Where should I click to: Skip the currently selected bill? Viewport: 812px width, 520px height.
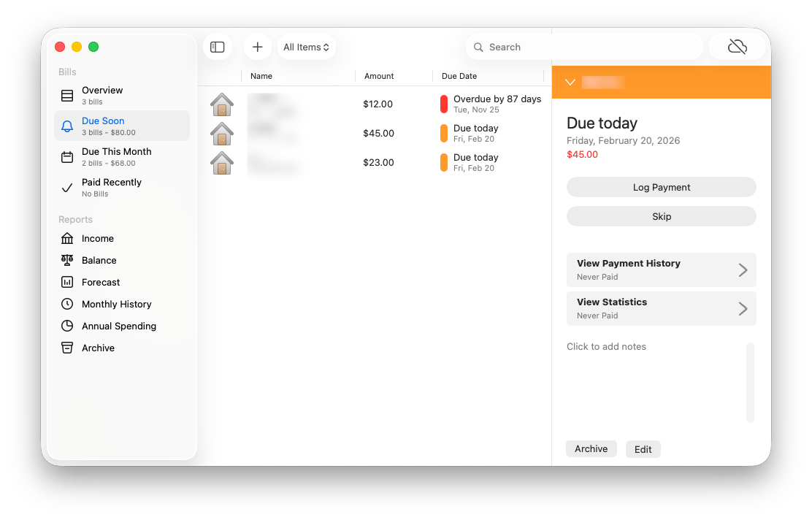[661, 216]
